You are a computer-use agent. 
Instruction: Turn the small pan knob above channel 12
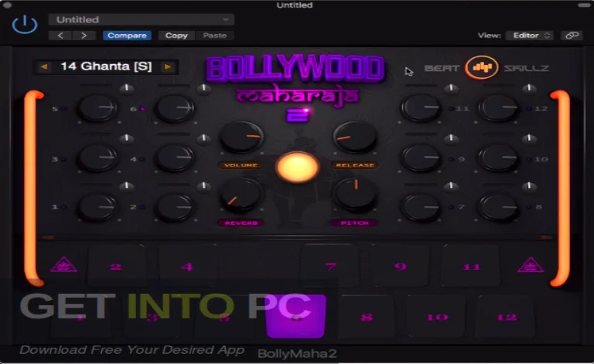529,89
